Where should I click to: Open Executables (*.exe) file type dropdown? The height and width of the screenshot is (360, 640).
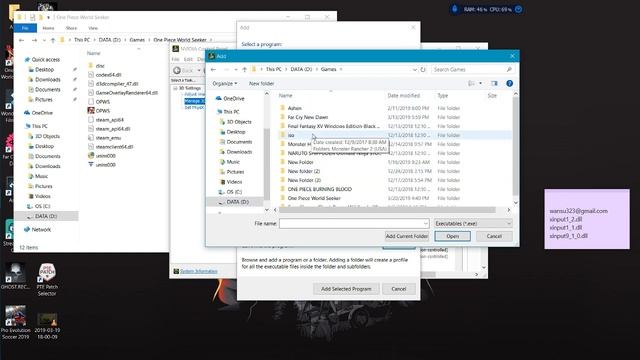click(473, 223)
